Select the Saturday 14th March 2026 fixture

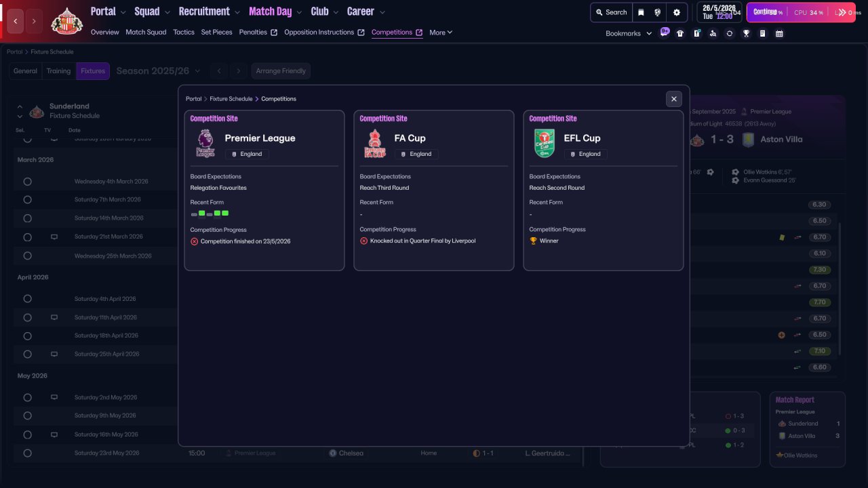coord(28,218)
